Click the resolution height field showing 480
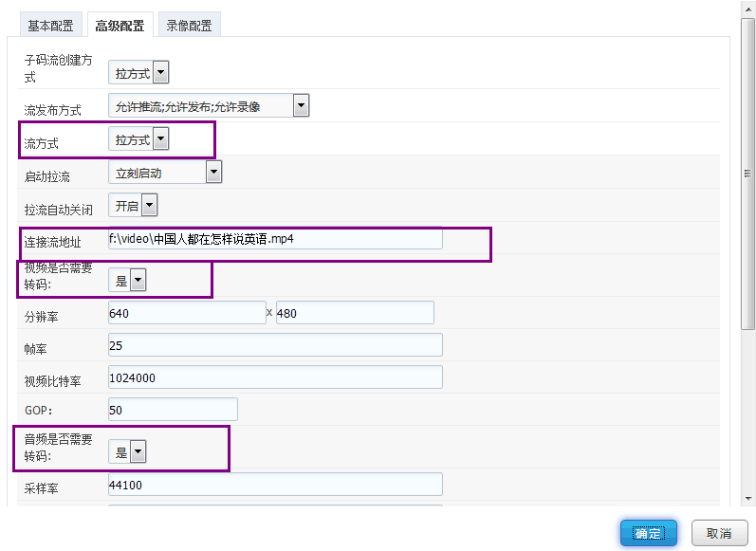The width and height of the screenshot is (756, 551). pyautogui.click(x=355, y=313)
